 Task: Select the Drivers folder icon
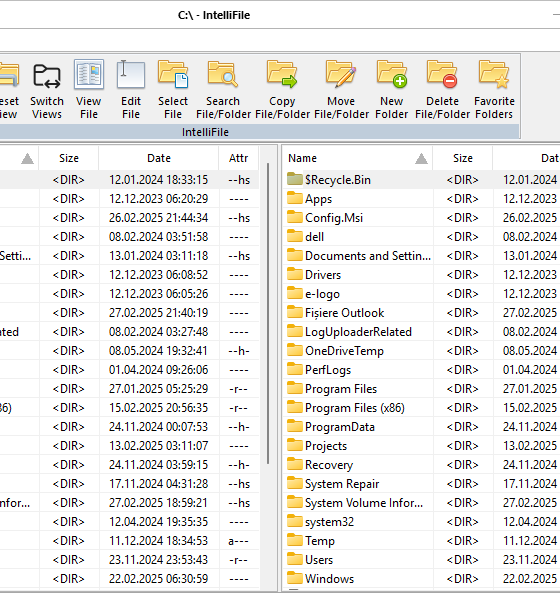(x=295, y=274)
